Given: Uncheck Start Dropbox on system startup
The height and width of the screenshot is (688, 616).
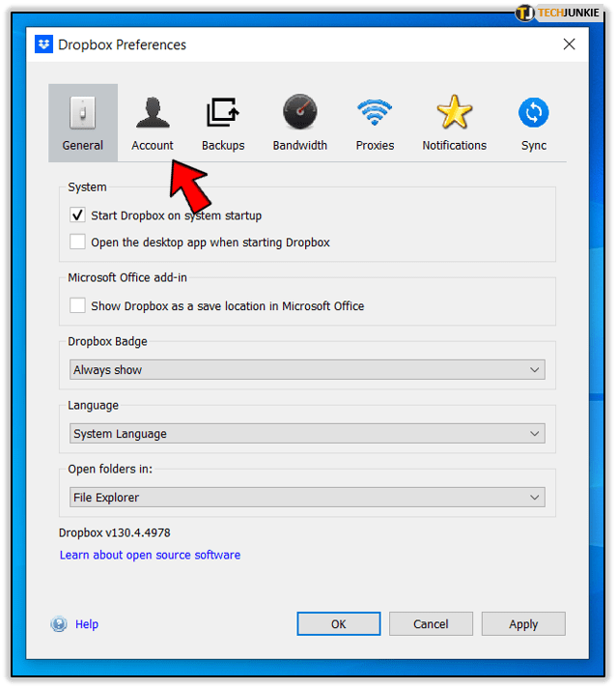Looking at the screenshot, I should pos(77,215).
